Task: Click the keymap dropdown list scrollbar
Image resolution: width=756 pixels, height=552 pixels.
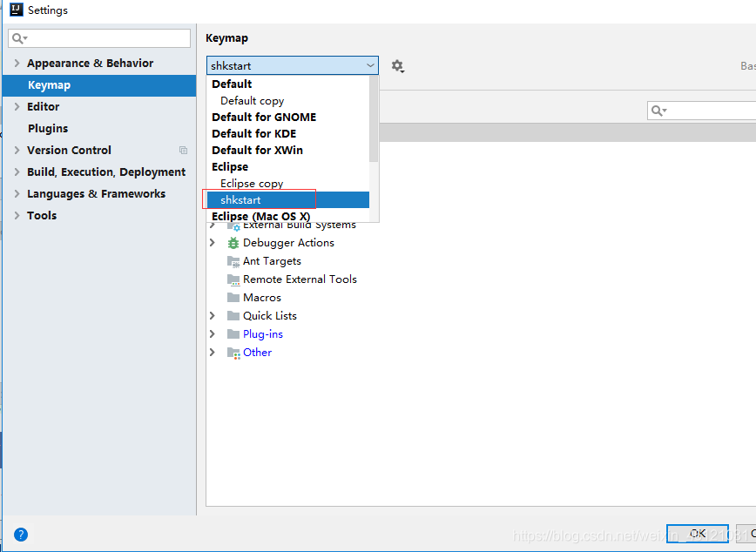Action: pos(374,119)
